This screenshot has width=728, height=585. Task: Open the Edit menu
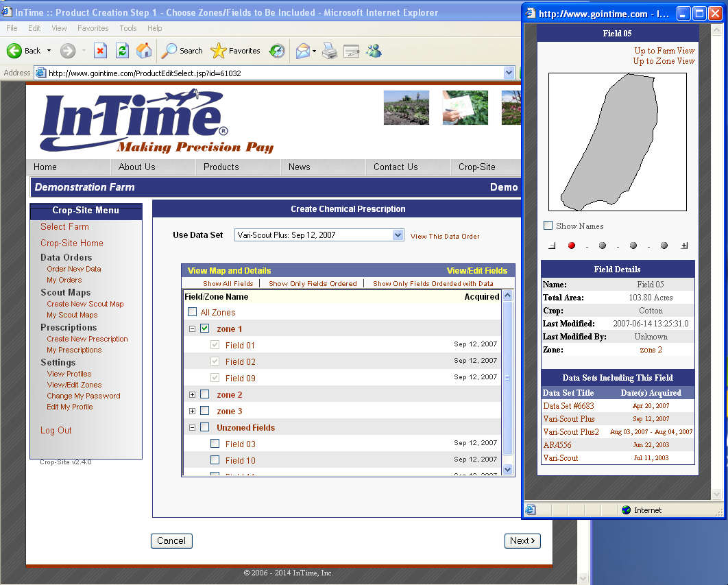[x=34, y=28]
